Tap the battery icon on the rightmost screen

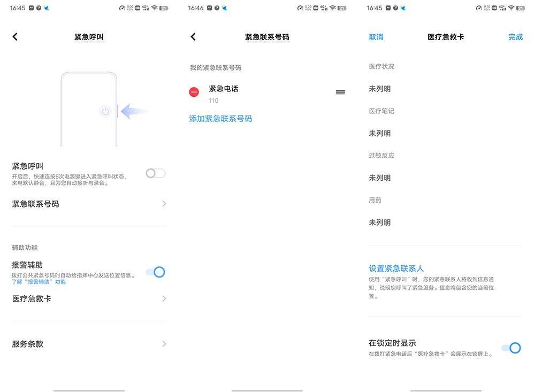521,8
